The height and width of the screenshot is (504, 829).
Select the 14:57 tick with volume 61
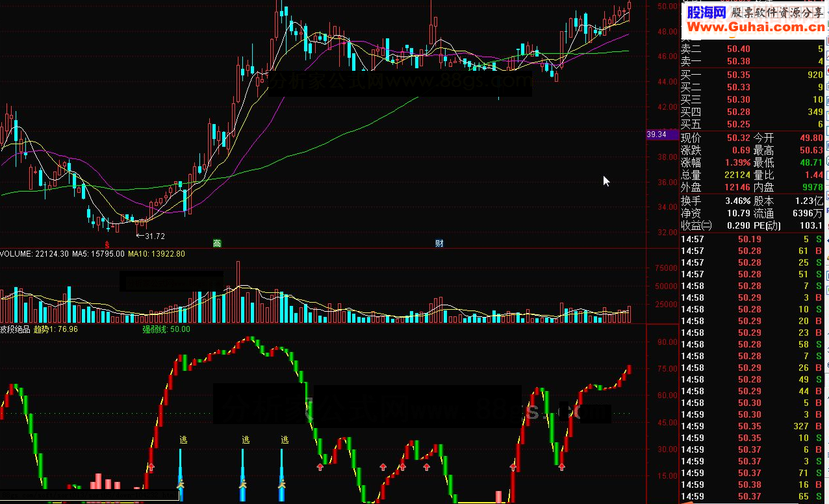[x=752, y=251]
